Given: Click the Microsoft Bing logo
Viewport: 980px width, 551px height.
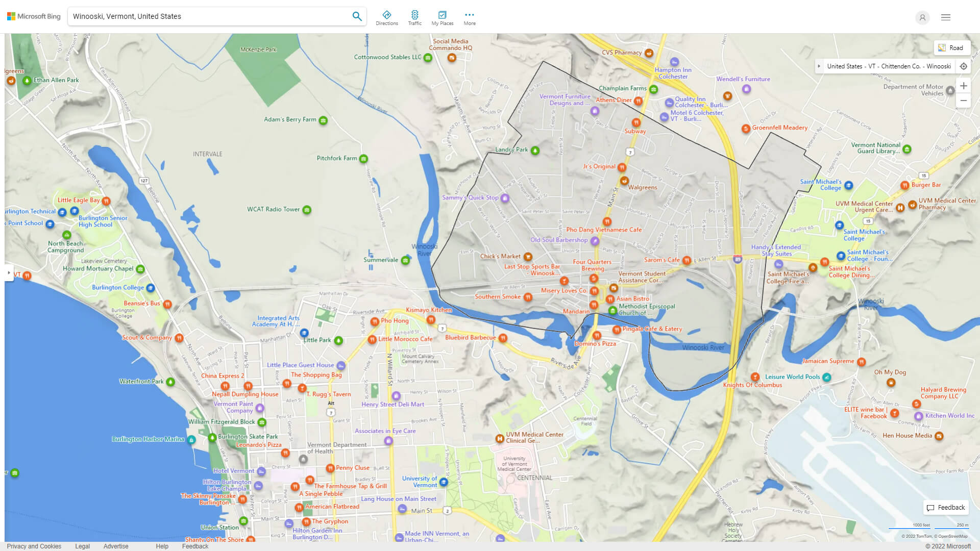Looking at the screenshot, I should 33,16.
